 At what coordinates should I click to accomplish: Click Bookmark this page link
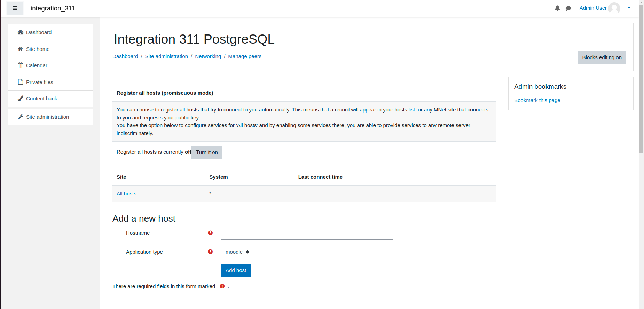coord(537,100)
